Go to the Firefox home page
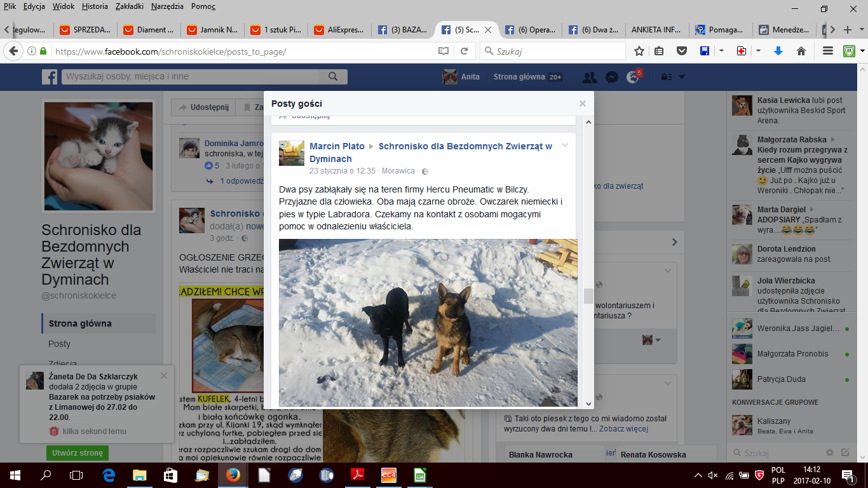The image size is (868, 488). tap(801, 51)
